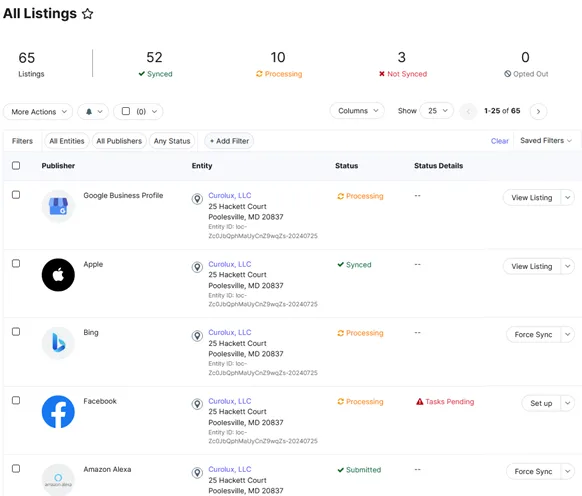This screenshot has width=582, height=496.
Task: Sort by the Publisher column header
Action: (x=58, y=166)
